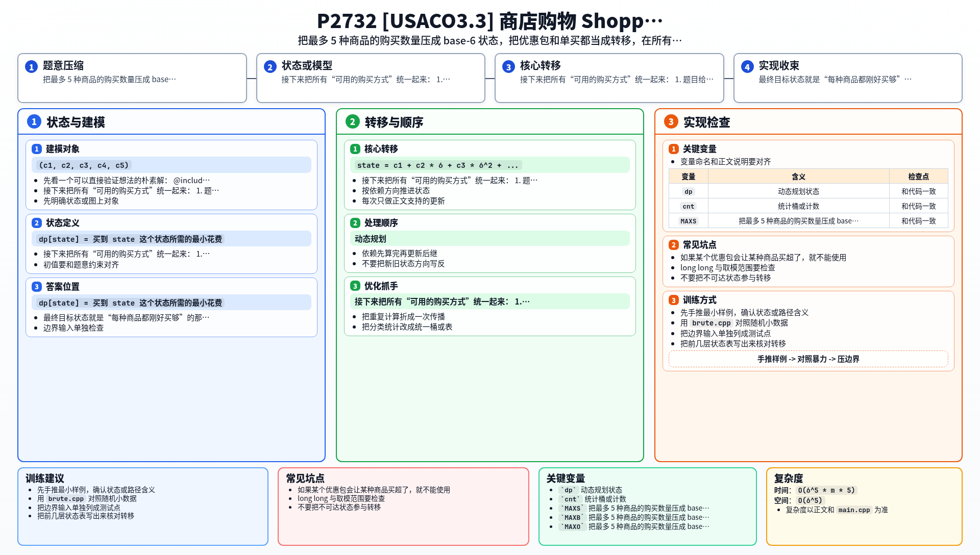Select the 题意压缩 step card

132,78
